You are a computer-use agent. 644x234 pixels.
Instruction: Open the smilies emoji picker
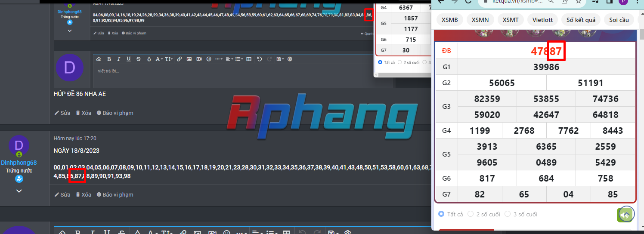(209, 59)
